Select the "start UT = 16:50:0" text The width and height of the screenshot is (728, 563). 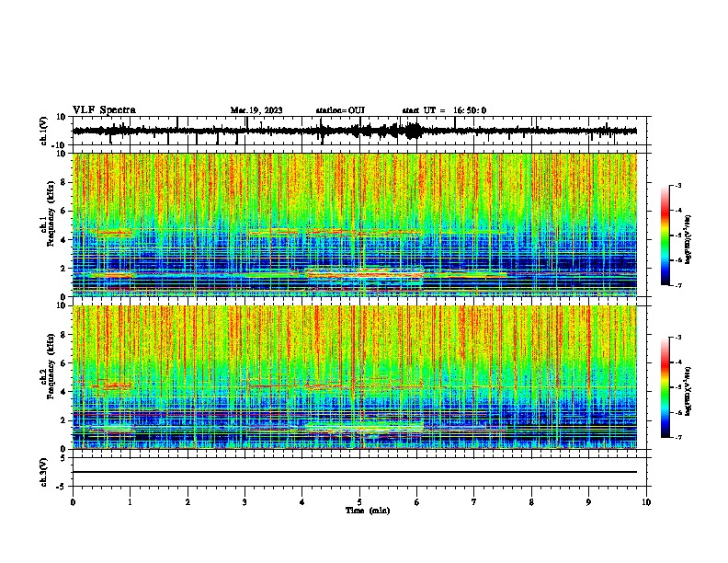pos(444,110)
